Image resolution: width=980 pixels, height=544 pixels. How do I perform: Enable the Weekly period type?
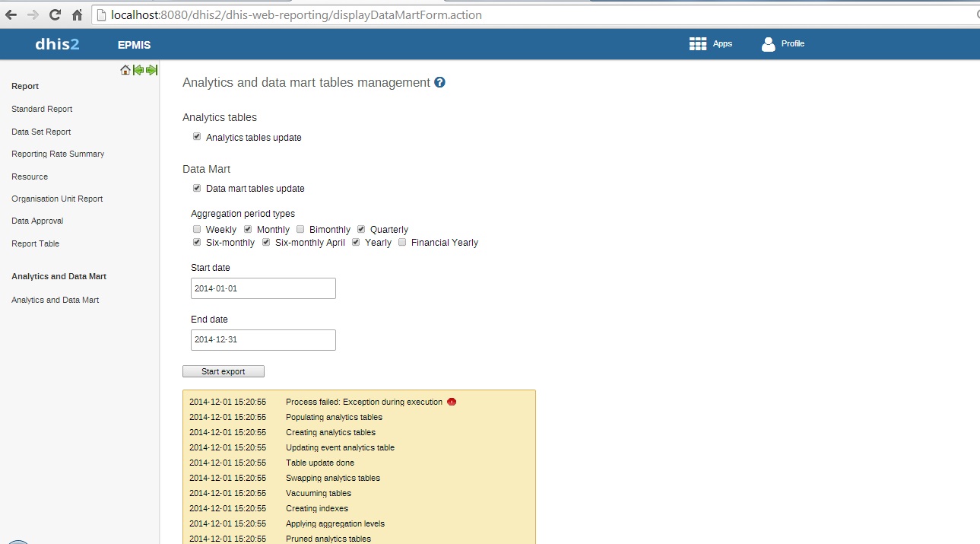tap(197, 229)
